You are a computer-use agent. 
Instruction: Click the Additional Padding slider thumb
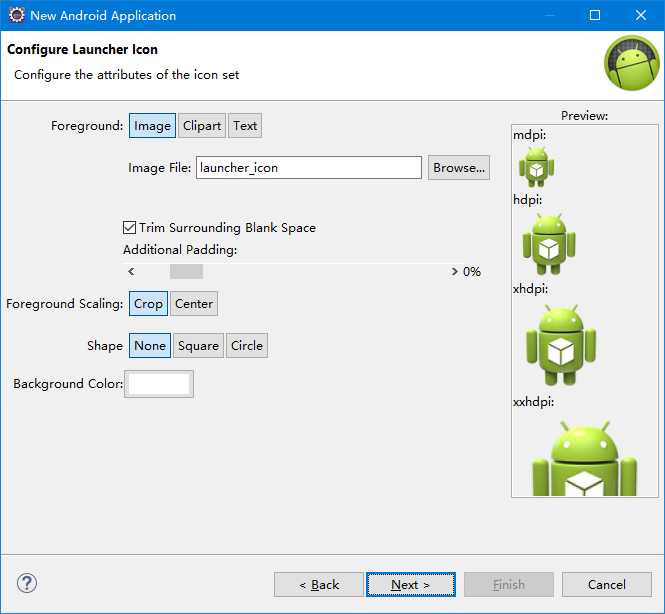pos(187,271)
